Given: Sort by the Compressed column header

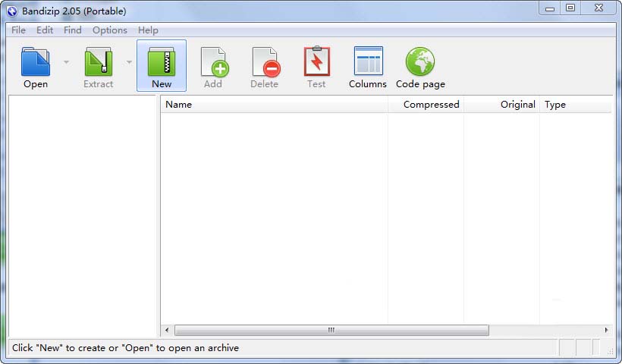Looking at the screenshot, I should [426, 105].
